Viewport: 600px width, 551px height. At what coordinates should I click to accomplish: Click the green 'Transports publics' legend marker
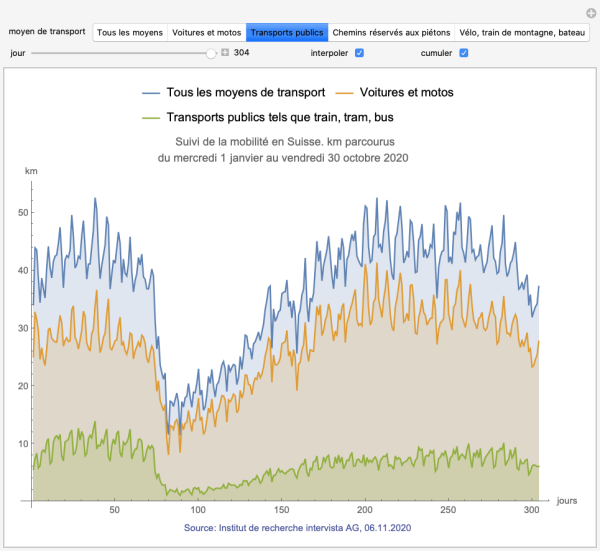tap(153, 117)
